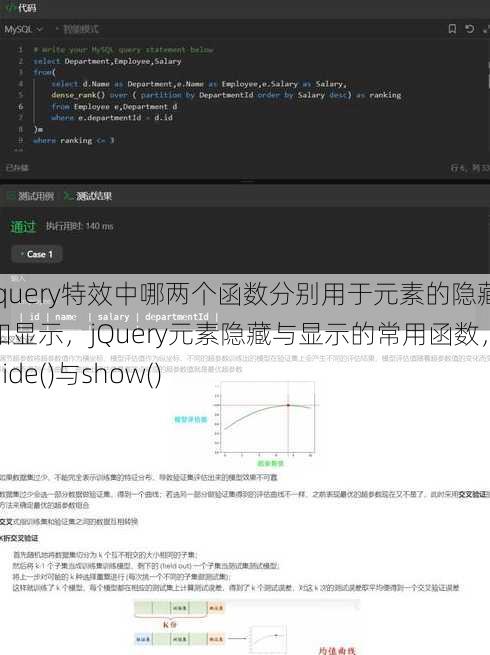Click the 已存储 saved status text

coord(17,168)
